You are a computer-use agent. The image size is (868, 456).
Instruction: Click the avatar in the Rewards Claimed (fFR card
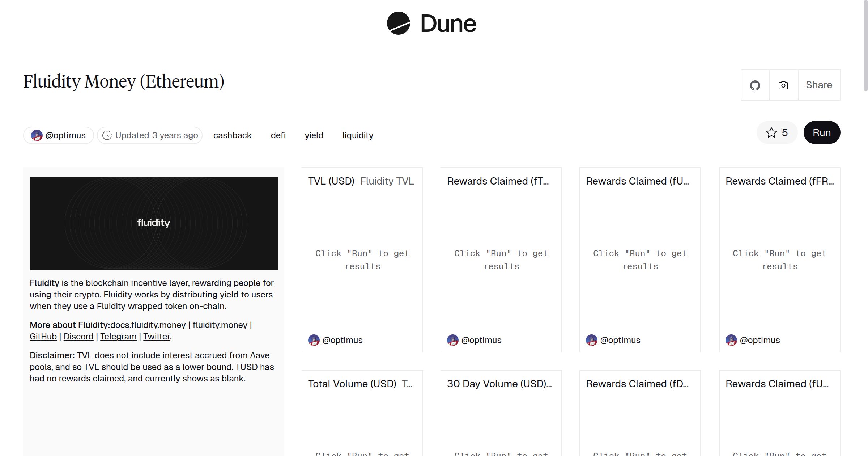click(731, 340)
